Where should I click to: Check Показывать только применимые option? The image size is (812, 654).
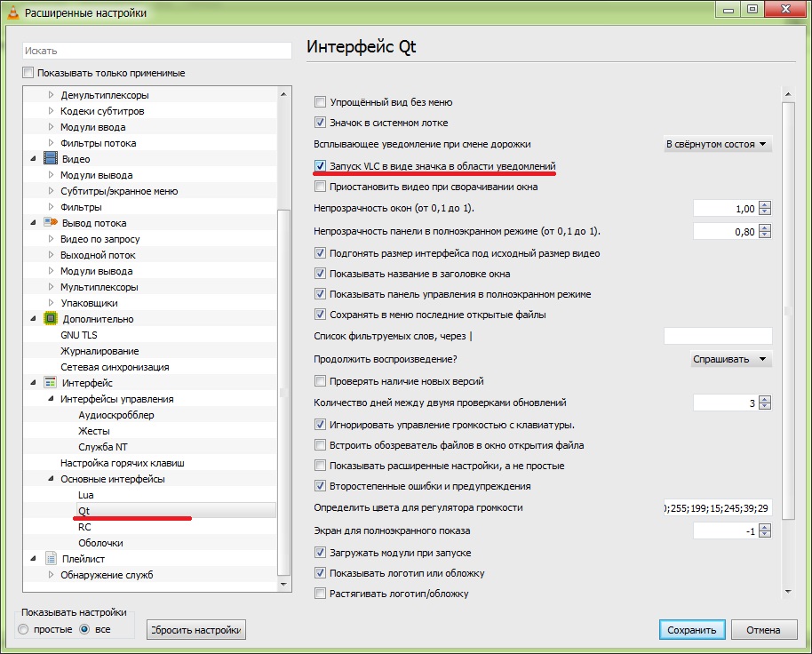click(28, 73)
